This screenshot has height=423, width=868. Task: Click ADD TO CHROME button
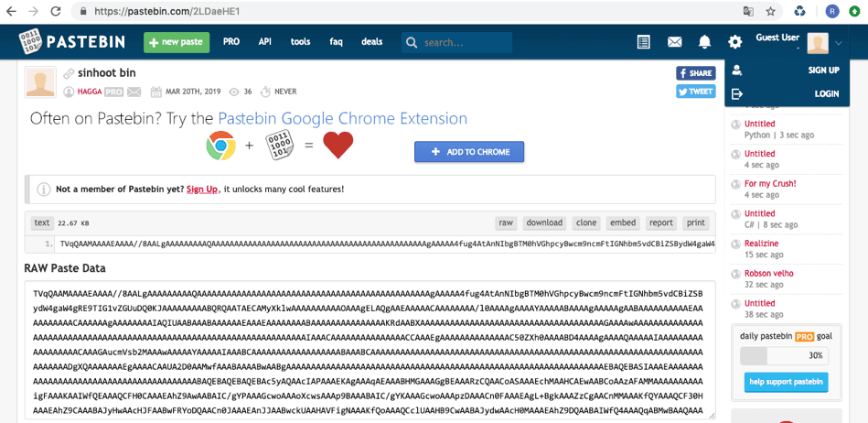point(469,152)
